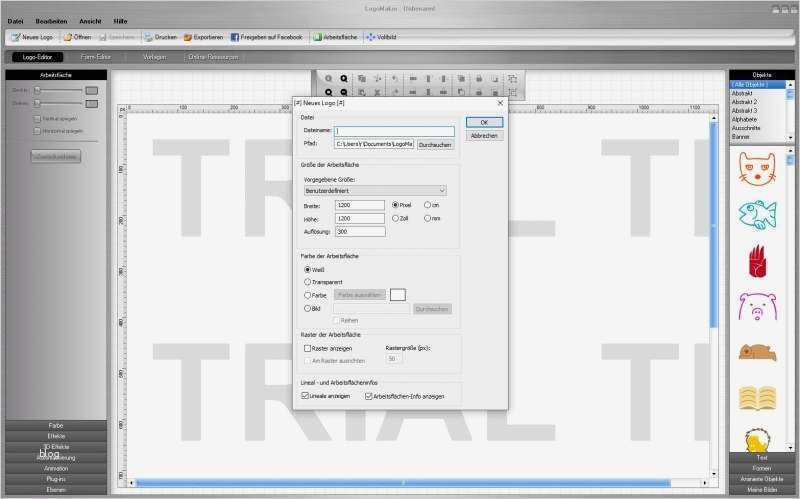Click Durchsuchen next to Pfad
Image resolution: width=800 pixels, height=499 pixels.
[x=435, y=145]
